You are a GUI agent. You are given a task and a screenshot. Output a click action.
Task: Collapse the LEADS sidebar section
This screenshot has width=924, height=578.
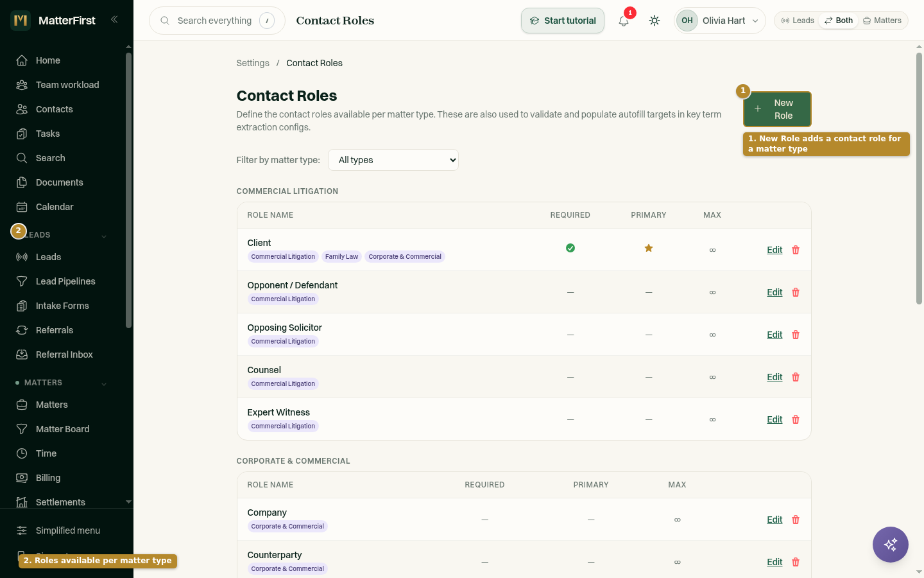104,236
